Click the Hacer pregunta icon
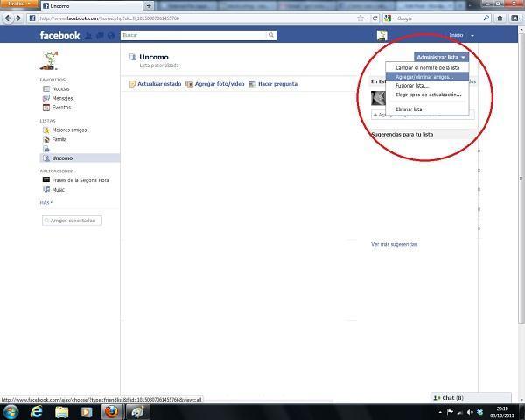525x420 pixels. (x=253, y=84)
